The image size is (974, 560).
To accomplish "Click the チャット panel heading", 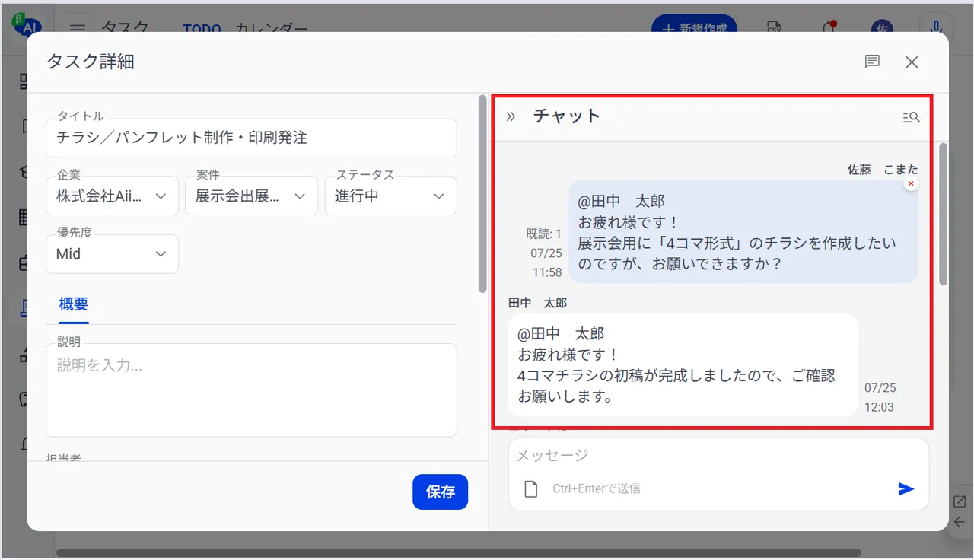I will click(x=567, y=116).
